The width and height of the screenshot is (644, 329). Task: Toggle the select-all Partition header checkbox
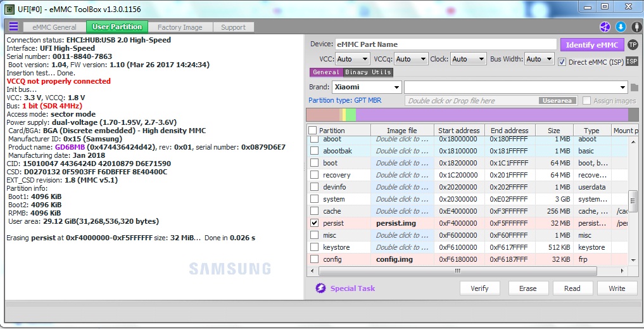313,131
